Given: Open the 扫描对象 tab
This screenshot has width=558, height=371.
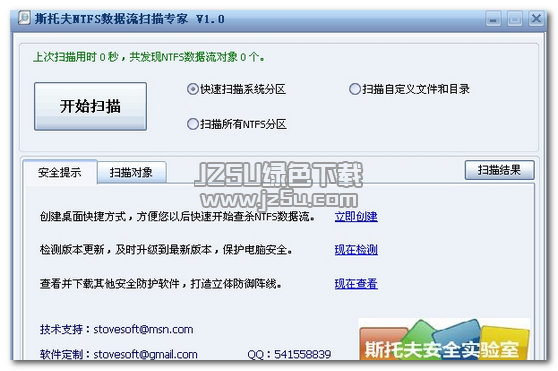Looking at the screenshot, I should [x=131, y=173].
